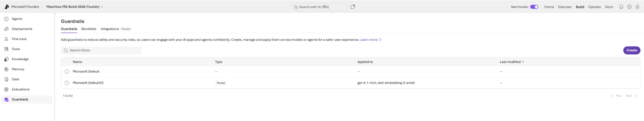
Task: Click the AI chat icon beside search
Action: 353,7
